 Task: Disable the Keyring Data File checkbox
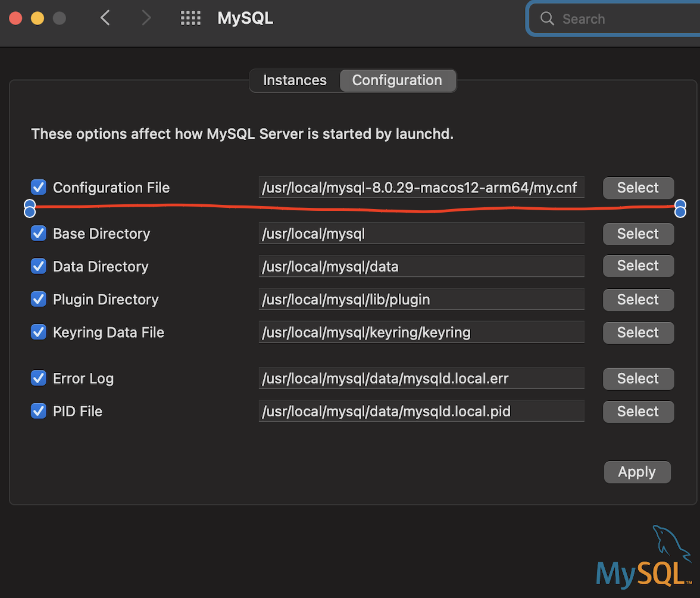click(39, 332)
